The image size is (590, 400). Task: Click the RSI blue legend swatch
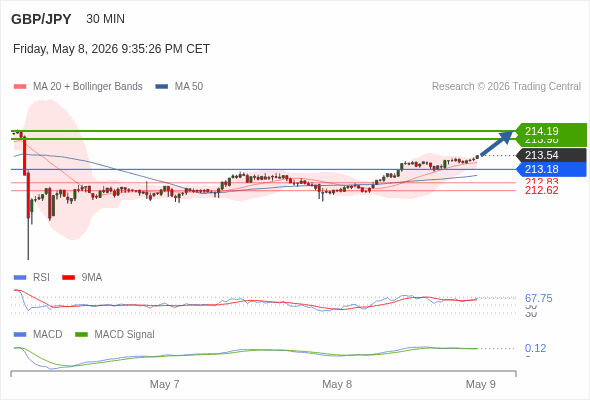point(20,278)
